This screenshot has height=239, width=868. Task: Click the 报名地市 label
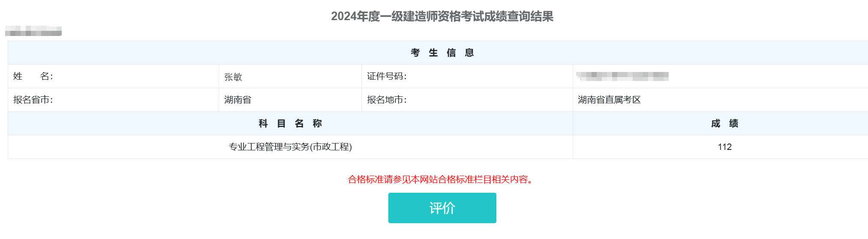(x=387, y=100)
